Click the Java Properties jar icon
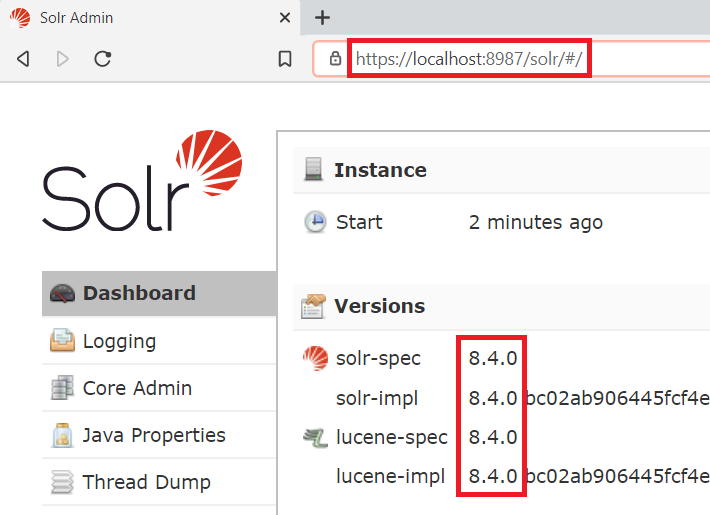The height and width of the screenshot is (515, 710). [x=62, y=435]
